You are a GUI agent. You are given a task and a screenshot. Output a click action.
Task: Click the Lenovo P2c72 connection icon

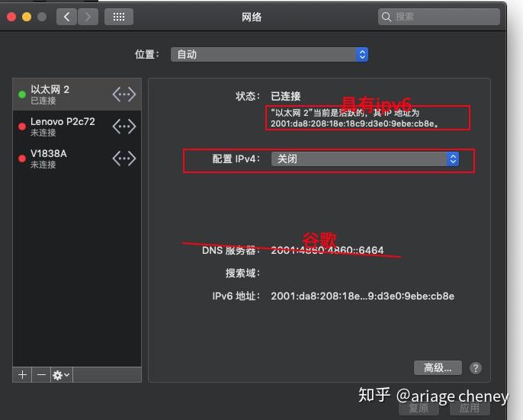124,127
